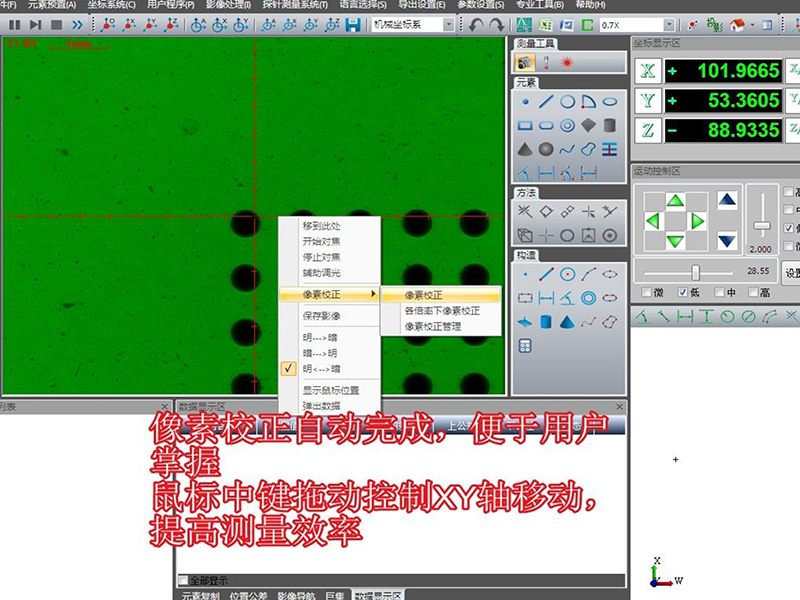The height and width of the screenshot is (600, 800).
Task: Click the stop square button in the toolbar
Action: coord(56,24)
